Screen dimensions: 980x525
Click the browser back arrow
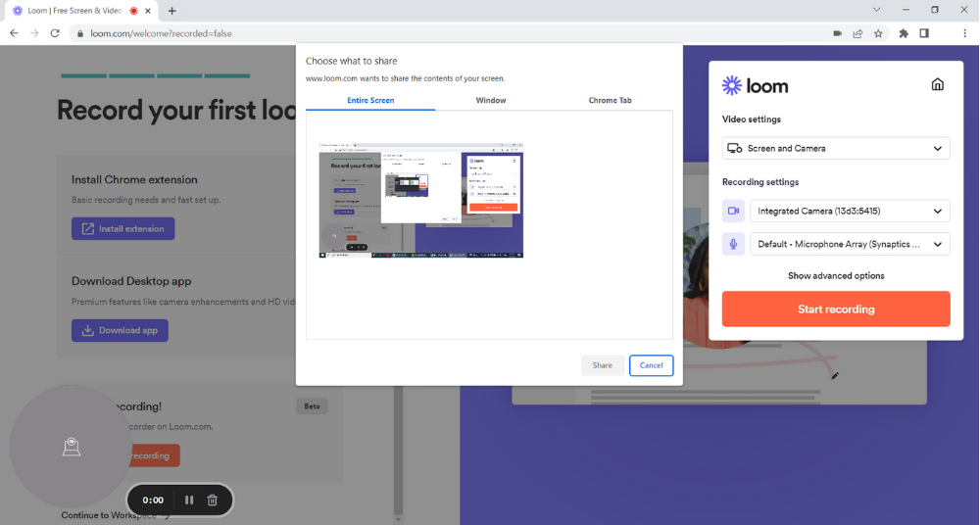14,33
